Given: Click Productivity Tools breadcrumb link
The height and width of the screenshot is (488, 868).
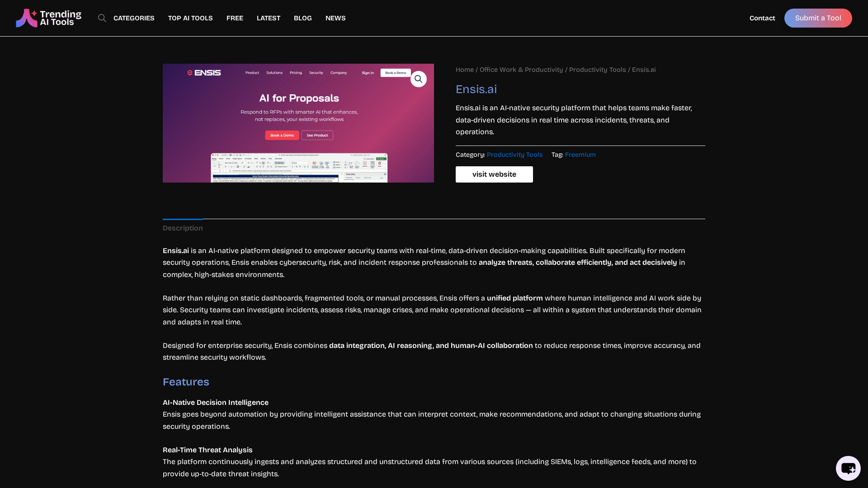Looking at the screenshot, I should pos(597,70).
